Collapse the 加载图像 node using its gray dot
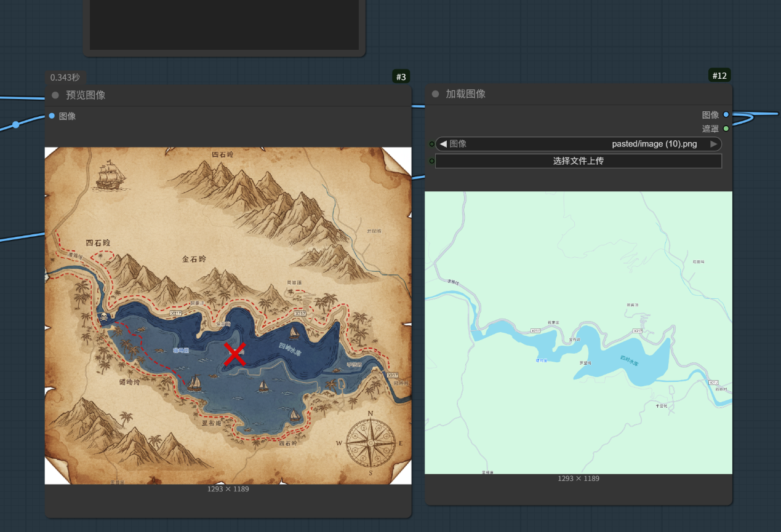The height and width of the screenshot is (532, 781). pos(436,94)
